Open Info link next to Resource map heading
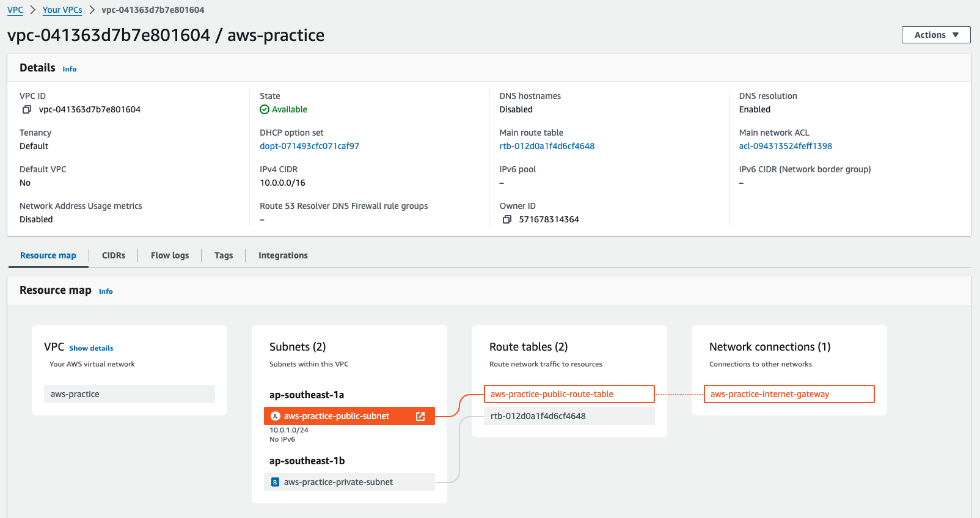 [106, 291]
